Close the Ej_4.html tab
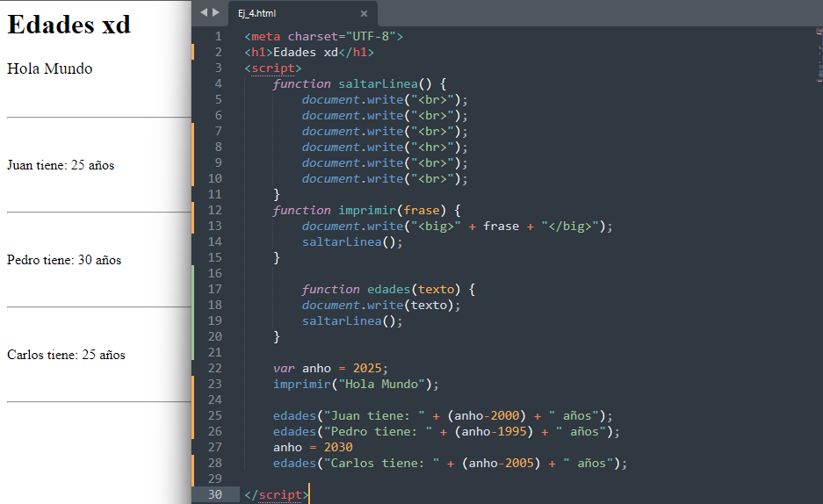The height and width of the screenshot is (504, 823). tap(365, 14)
